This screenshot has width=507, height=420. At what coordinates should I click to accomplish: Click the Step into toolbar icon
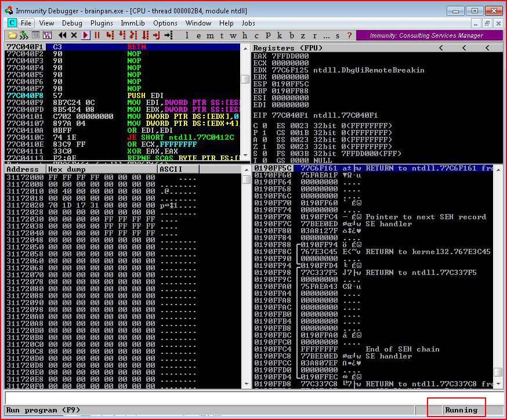tap(110, 35)
